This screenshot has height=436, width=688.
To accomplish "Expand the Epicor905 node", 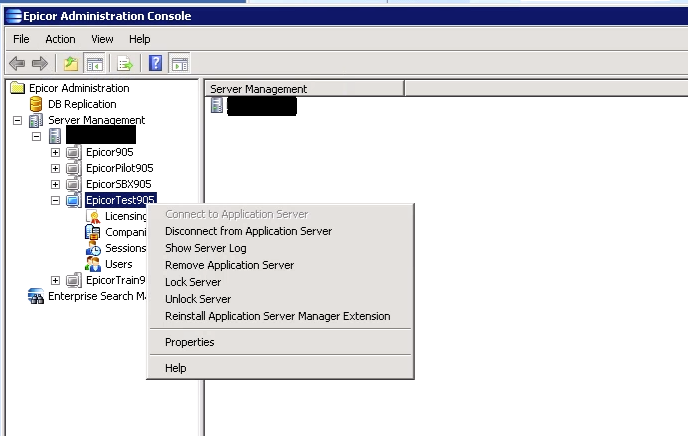I will point(55,152).
